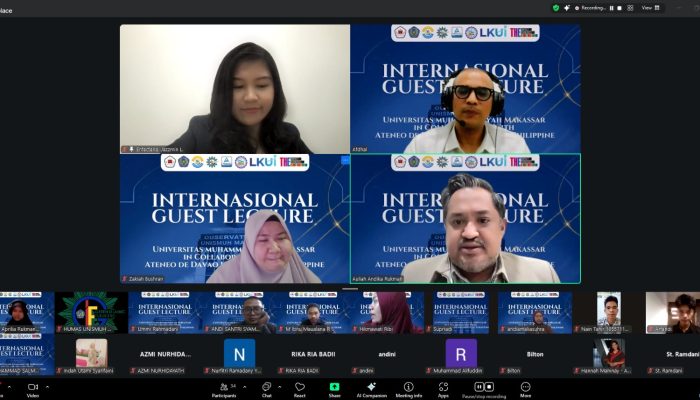
Task: Open AI Companion from the bottom toolbar
Action: (x=371, y=389)
